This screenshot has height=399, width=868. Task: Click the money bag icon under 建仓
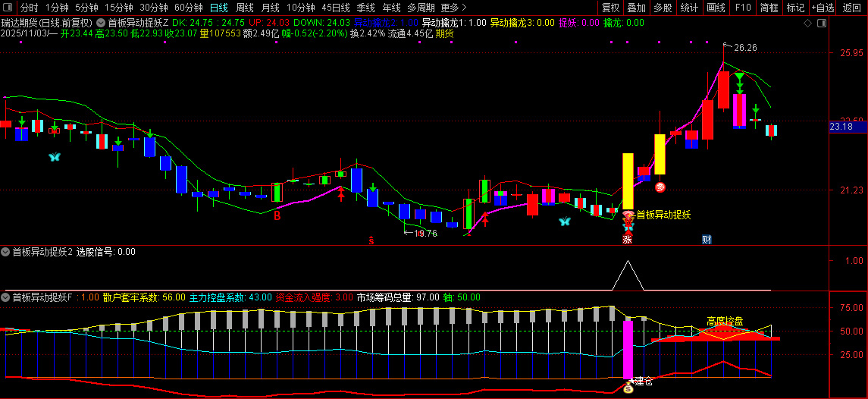[628, 389]
